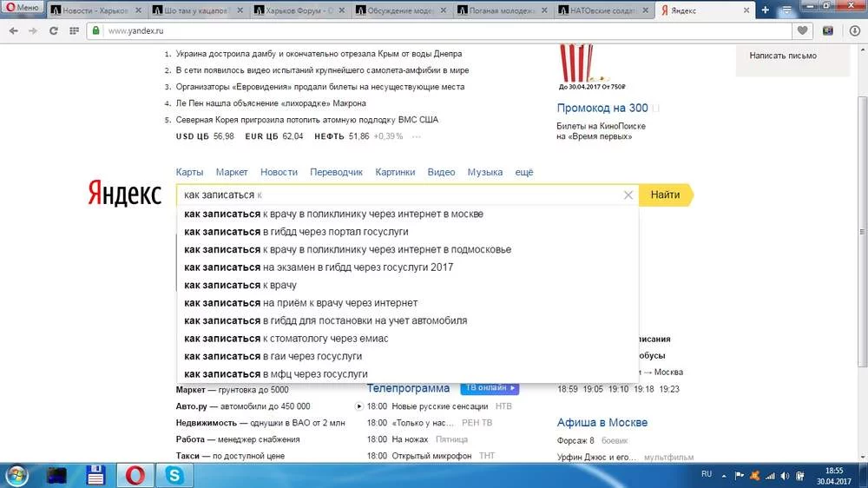Select suggestion на экзамен в гибдд 2017
The width and height of the screenshot is (868, 488).
407,267
